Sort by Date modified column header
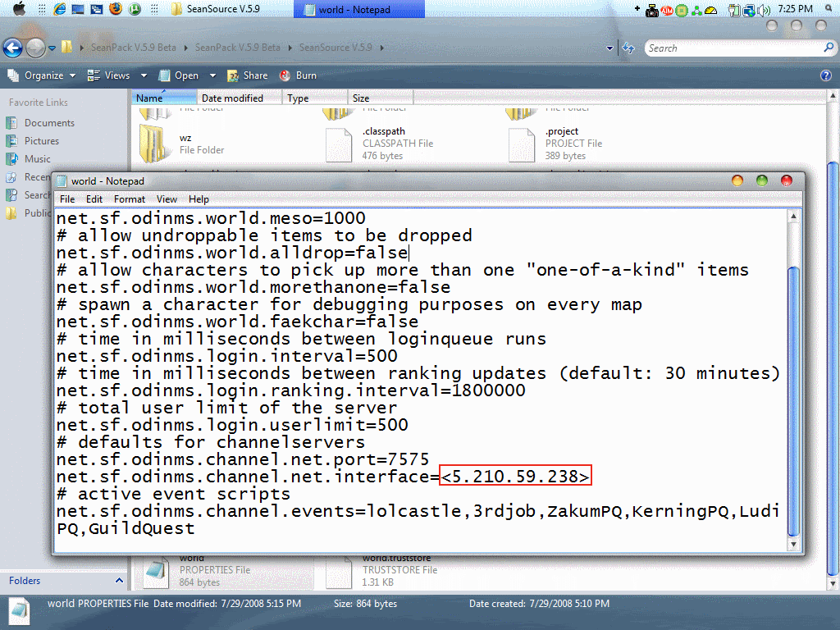The height and width of the screenshot is (630, 840). (239, 98)
